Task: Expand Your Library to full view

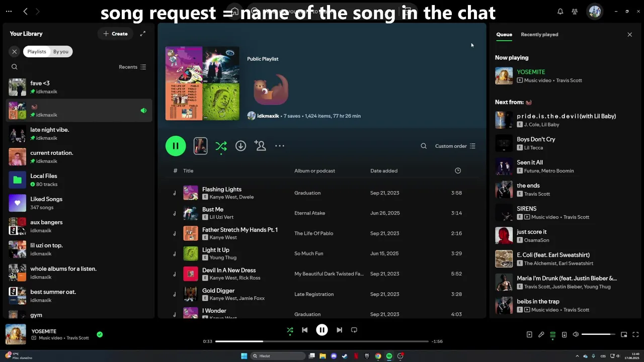Action: coord(143,34)
